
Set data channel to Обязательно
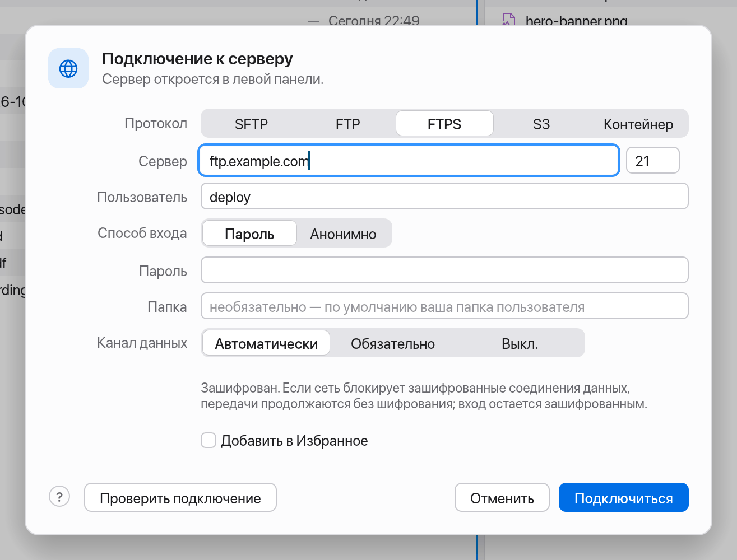pos(393,343)
